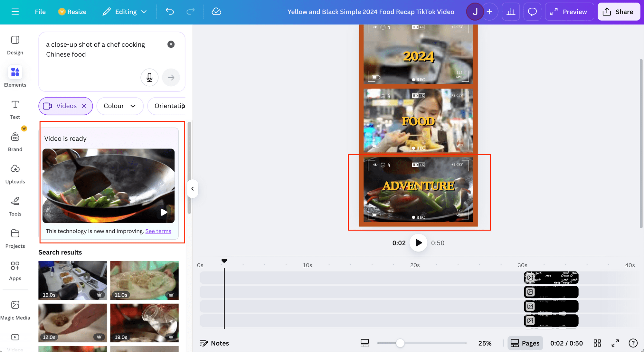Open the Brand panel
This screenshot has height=352, width=644.
click(x=15, y=141)
